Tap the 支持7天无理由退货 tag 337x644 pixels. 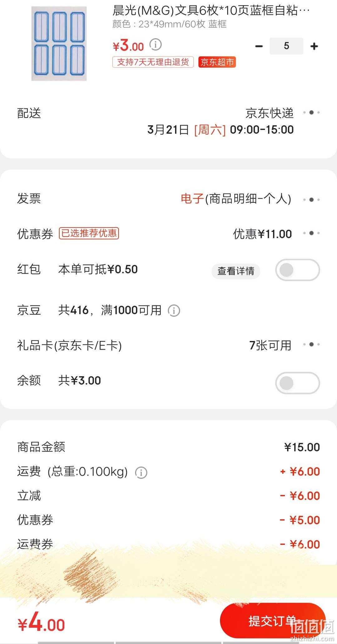point(153,62)
